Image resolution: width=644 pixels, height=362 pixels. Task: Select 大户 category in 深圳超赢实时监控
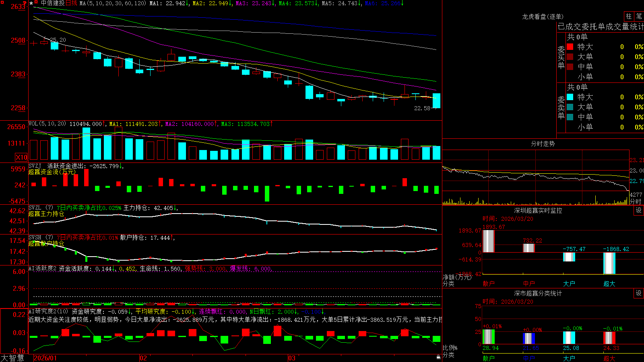click(x=569, y=284)
